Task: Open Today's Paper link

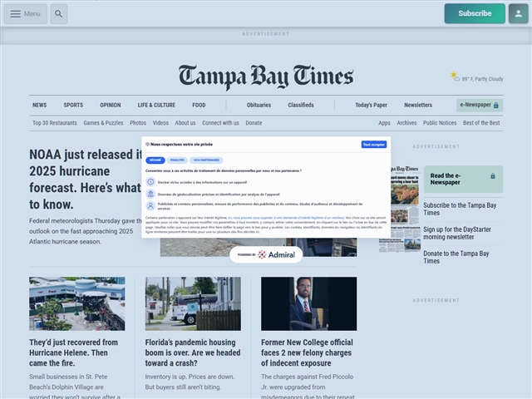Action: coord(371,106)
